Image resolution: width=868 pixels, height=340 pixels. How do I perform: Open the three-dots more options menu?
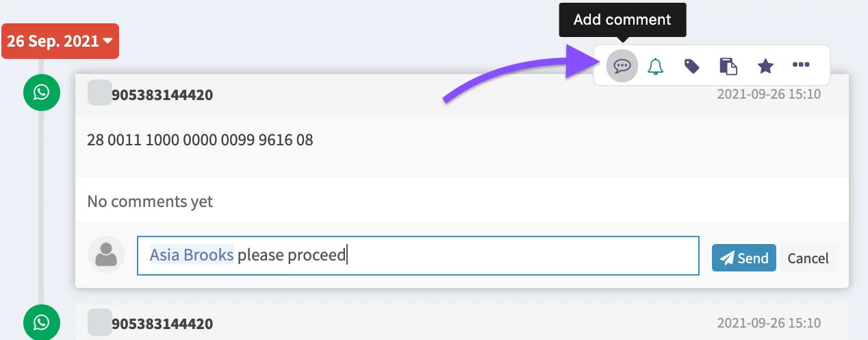801,65
